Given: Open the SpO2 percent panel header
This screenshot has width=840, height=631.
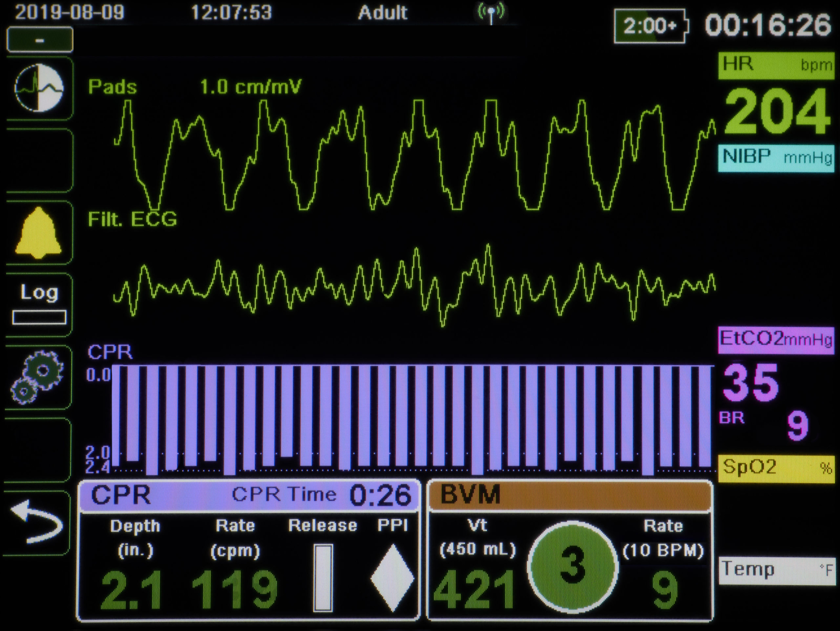Looking at the screenshot, I should [776, 468].
